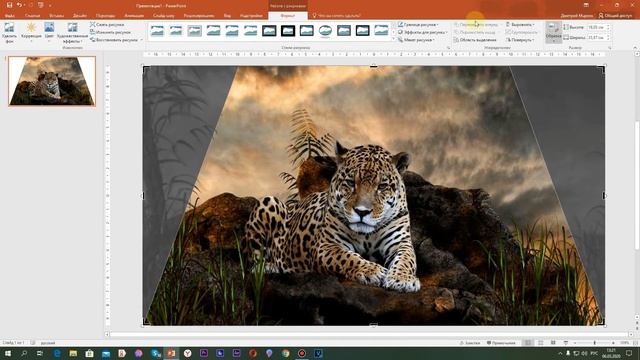This screenshot has height=360, width=640.
Task: Switch to the View (Вид) tab
Action: point(227,16)
